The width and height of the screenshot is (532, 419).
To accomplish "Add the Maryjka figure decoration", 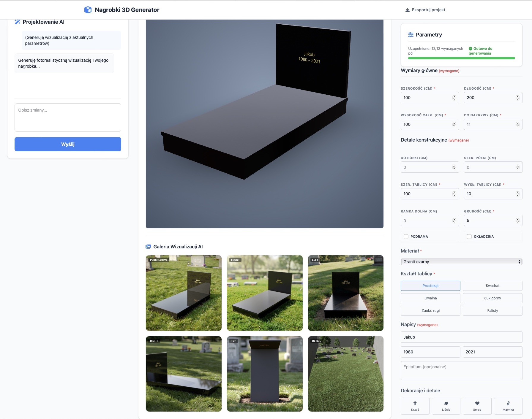I will (x=508, y=406).
